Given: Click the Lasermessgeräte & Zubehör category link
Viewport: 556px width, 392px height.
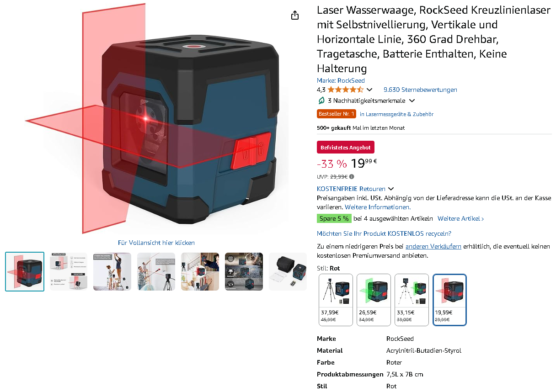Looking at the screenshot, I should tap(396, 114).
